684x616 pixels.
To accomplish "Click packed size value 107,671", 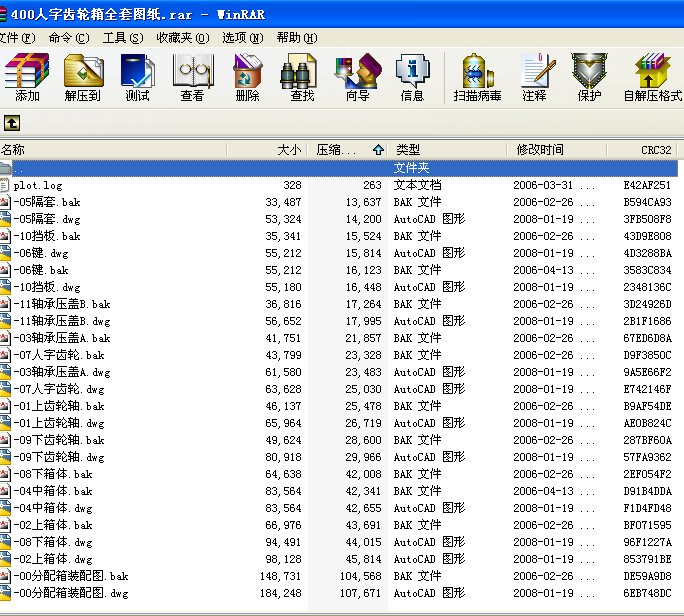I will (x=360, y=593).
